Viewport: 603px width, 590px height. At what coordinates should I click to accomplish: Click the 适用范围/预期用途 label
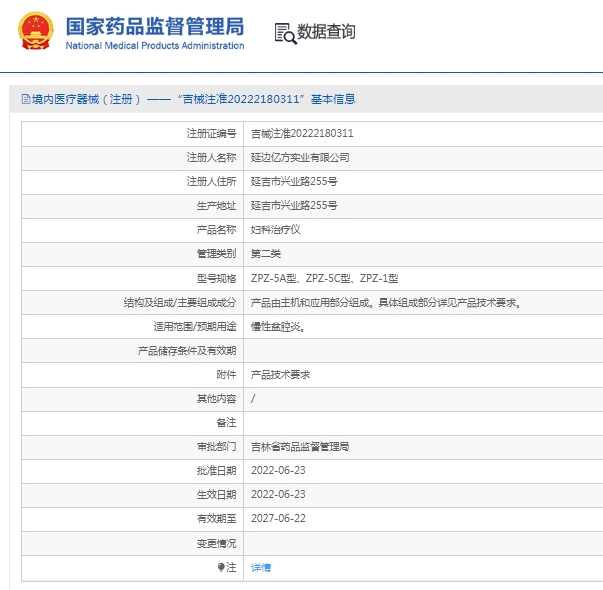tap(195, 327)
